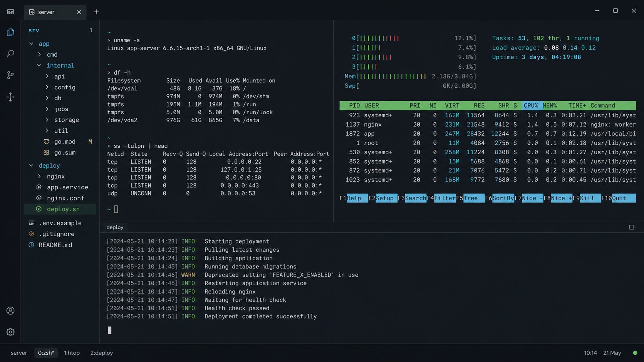Click the WARN Deprecated setting log line
The width and height of the screenshot is (644, 362).
point(233,275)
